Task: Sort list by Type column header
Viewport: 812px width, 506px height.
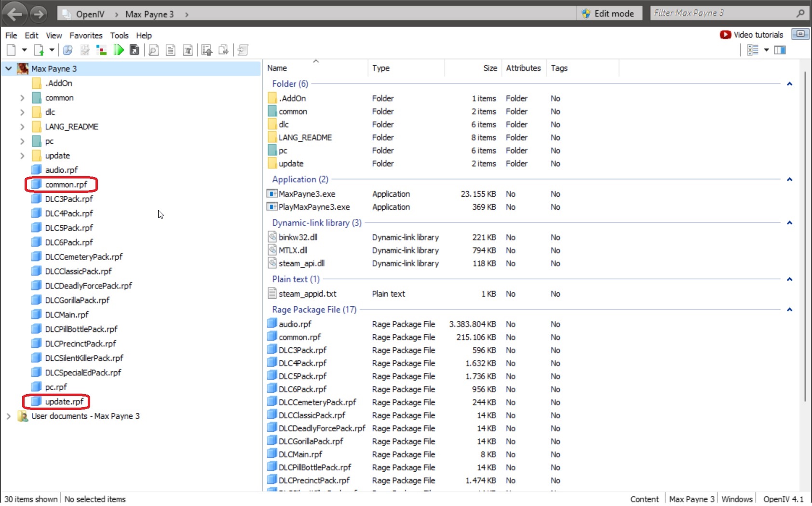Action: click(406, 68)
